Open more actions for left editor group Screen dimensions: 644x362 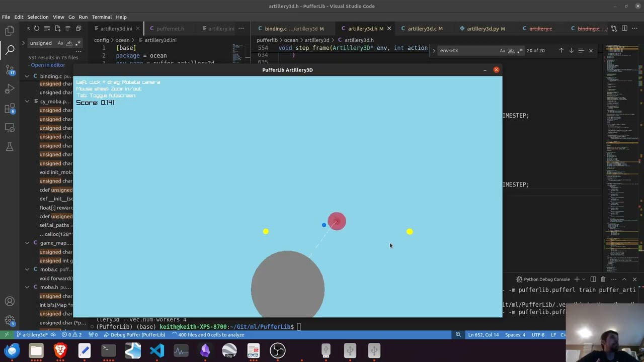241,29
